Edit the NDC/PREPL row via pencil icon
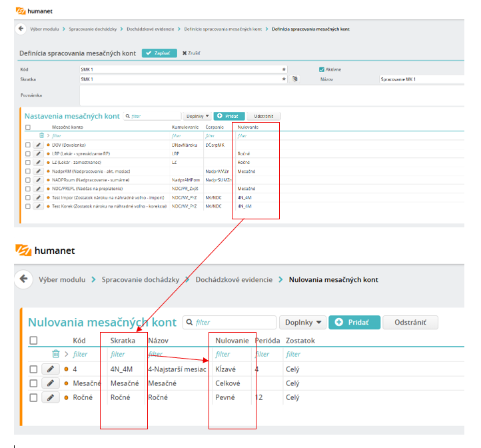The image size is (481, 448). click(x=38, y=189)
